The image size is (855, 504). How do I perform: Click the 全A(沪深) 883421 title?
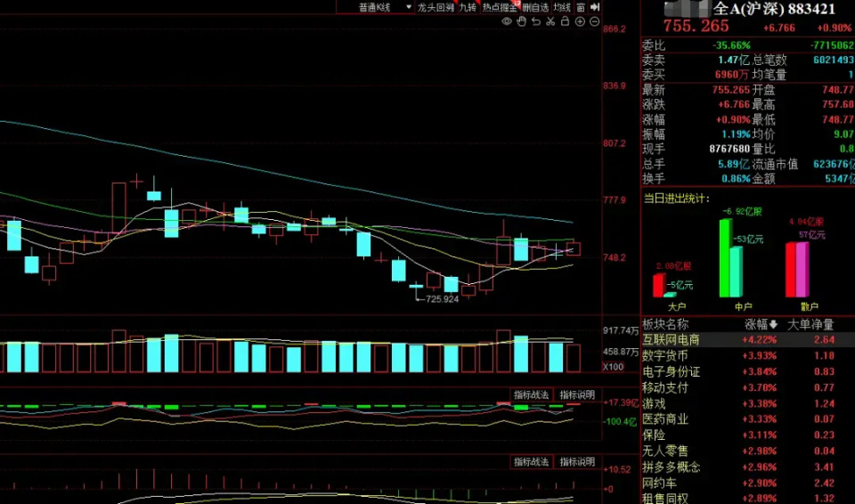(774, 8)
